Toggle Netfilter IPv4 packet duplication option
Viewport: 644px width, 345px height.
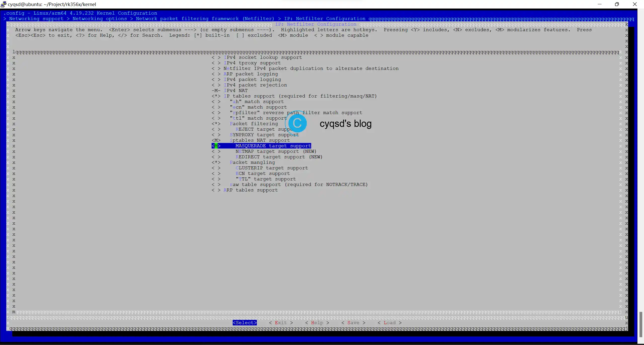305,68
